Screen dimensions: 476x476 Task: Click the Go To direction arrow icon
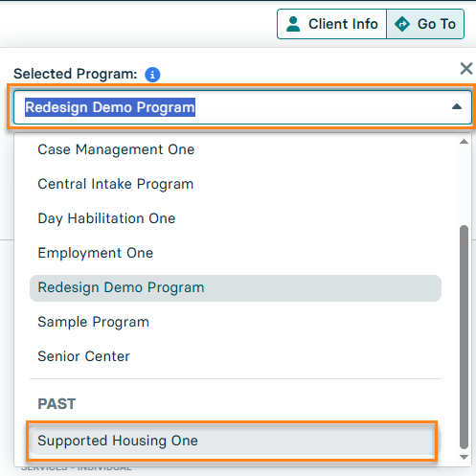click(x=402, y=24)
